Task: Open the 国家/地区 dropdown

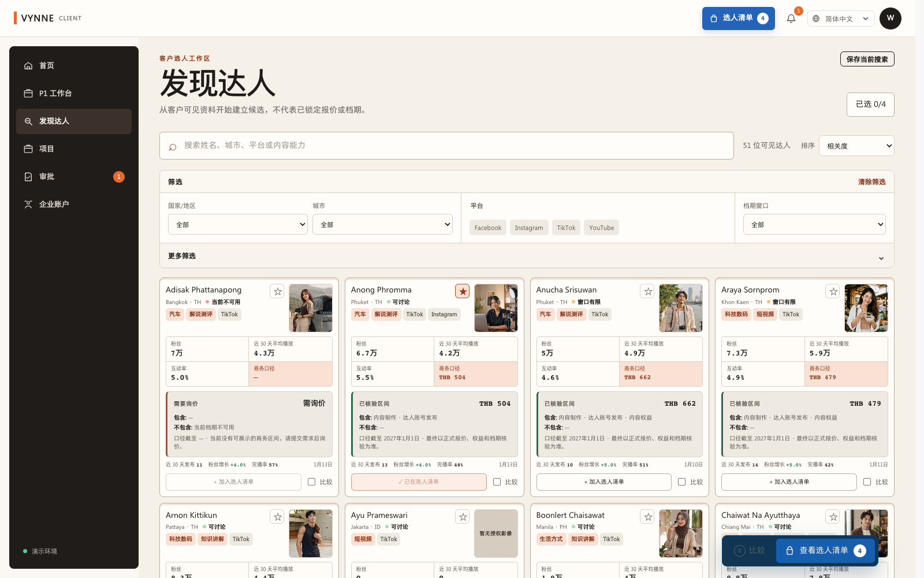Action: (238, 224)
